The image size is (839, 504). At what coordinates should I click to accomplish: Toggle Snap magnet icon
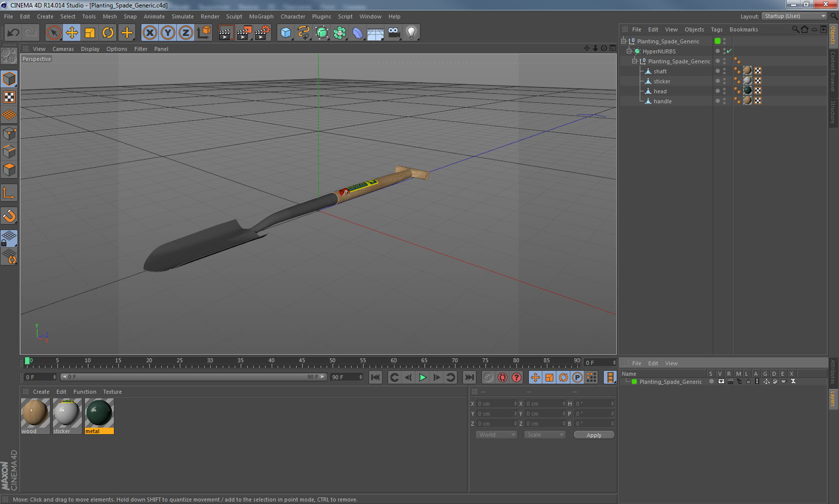click(x=9, y=216)
